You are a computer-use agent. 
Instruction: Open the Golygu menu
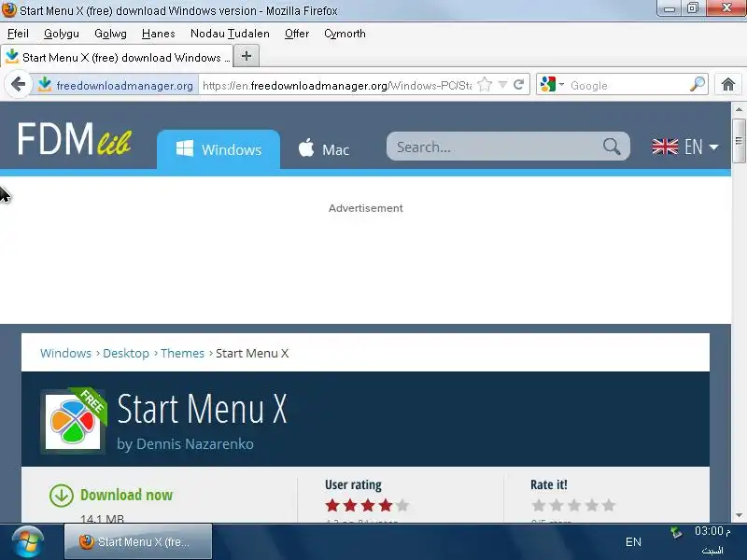pyautogui.click(x=62, y=34)
